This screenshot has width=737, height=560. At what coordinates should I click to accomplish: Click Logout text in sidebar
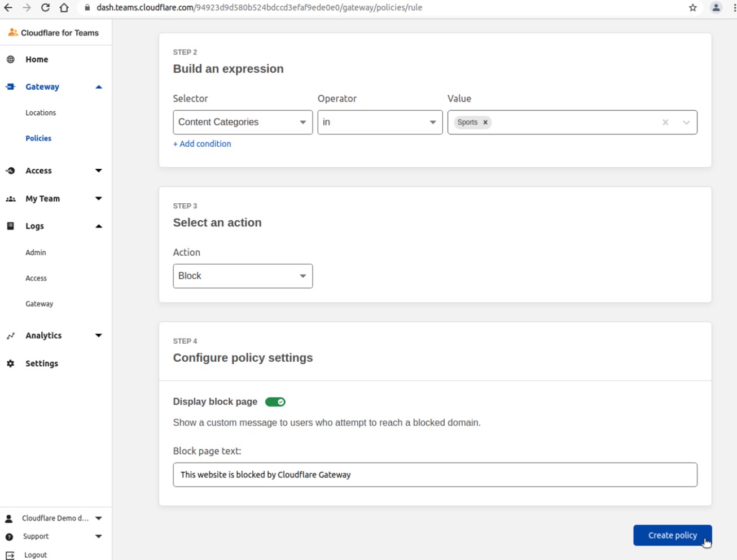(x=36, y=555)
